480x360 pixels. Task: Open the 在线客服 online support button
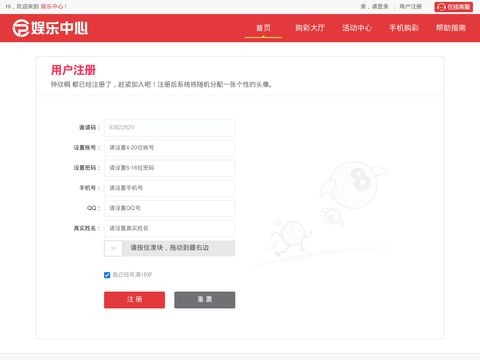[453, 7]
